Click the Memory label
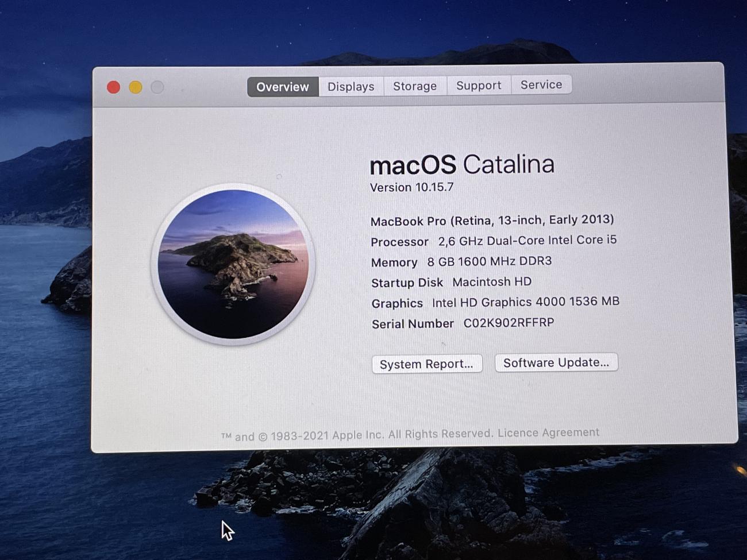The width and height of the screenshot is (747, 560). [394, 262]
